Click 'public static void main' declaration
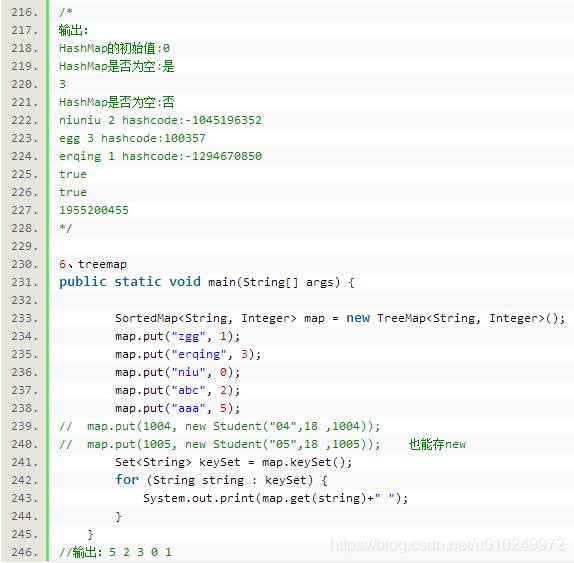The height and width of the screenshot is (563, 574). point(206,282)
